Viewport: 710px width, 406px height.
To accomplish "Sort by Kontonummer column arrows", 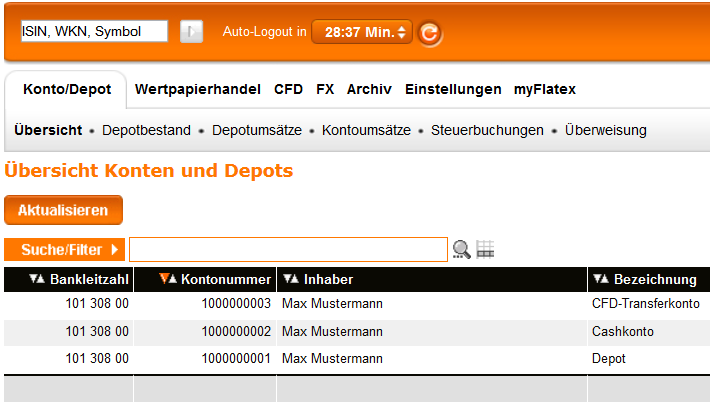I will 167,280.
